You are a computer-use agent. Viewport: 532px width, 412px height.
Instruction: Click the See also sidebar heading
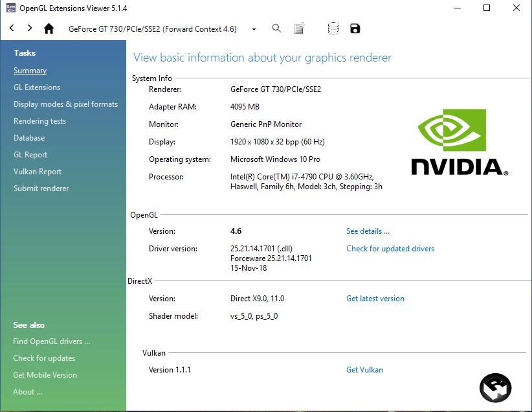tap(29, 325)
